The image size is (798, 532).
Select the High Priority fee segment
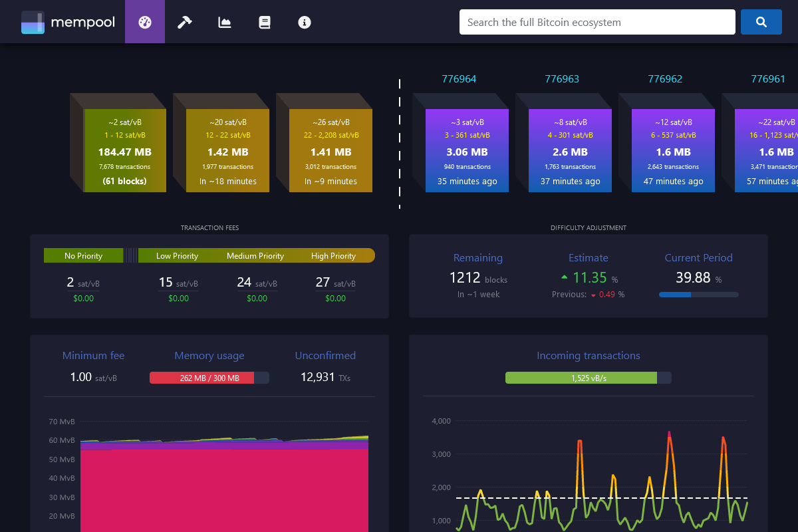333,255
